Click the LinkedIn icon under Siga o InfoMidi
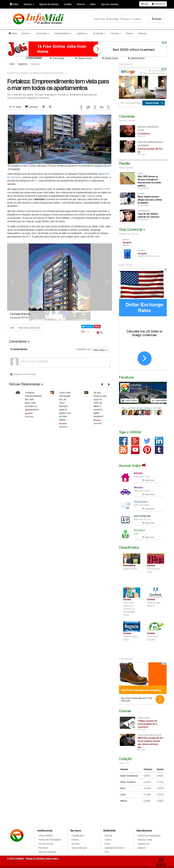Image resolution: width=174 pixels, height=868 pixels. pos(159,441)
